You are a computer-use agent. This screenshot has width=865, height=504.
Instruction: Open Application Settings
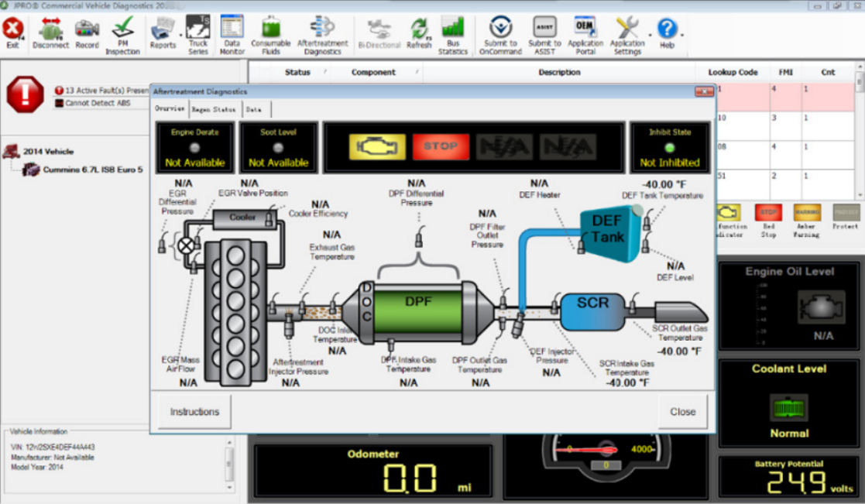tap(627, 36)
